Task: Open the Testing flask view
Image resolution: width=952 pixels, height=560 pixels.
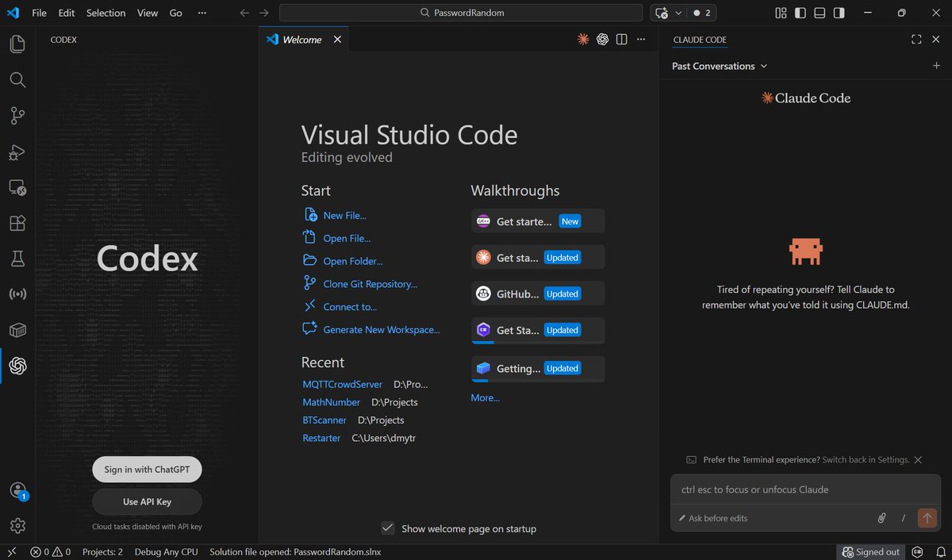Action: 17,259
